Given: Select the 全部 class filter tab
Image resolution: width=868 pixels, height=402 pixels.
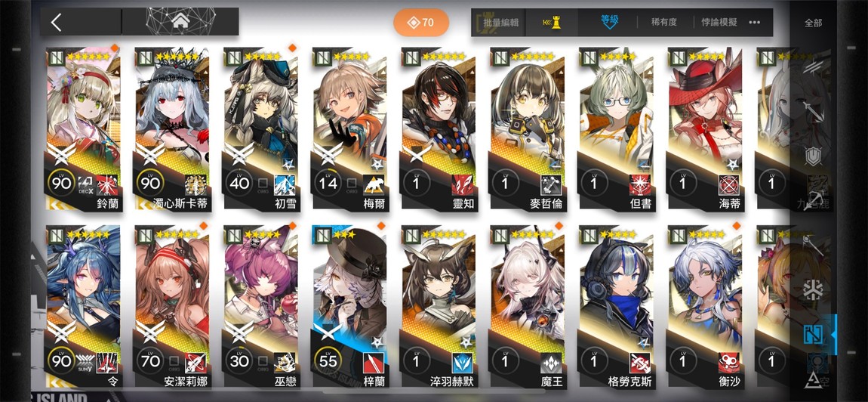Looking at the screenshot, I should [x=813, y=23].
